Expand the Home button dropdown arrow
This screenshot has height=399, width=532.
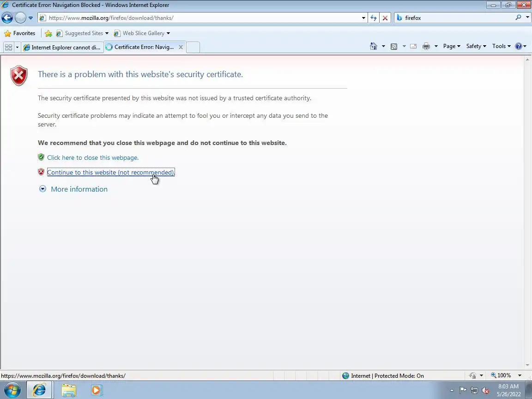(x=383, y=46)
